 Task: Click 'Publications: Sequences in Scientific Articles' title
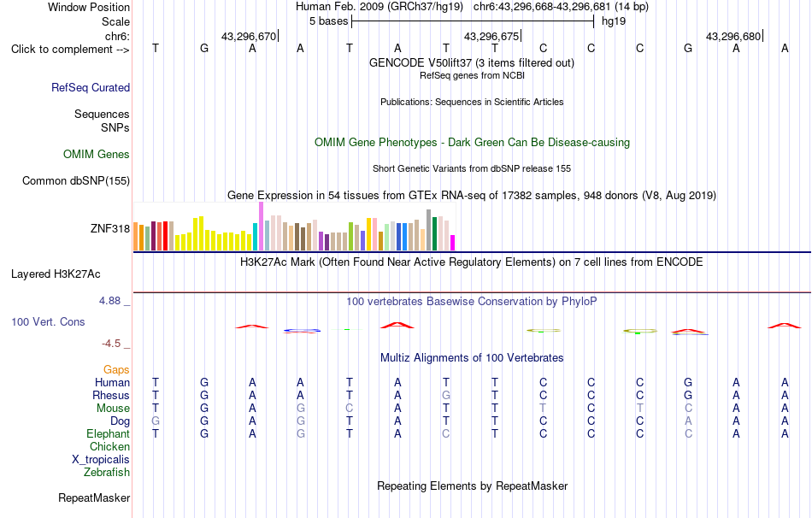(472, 102)
